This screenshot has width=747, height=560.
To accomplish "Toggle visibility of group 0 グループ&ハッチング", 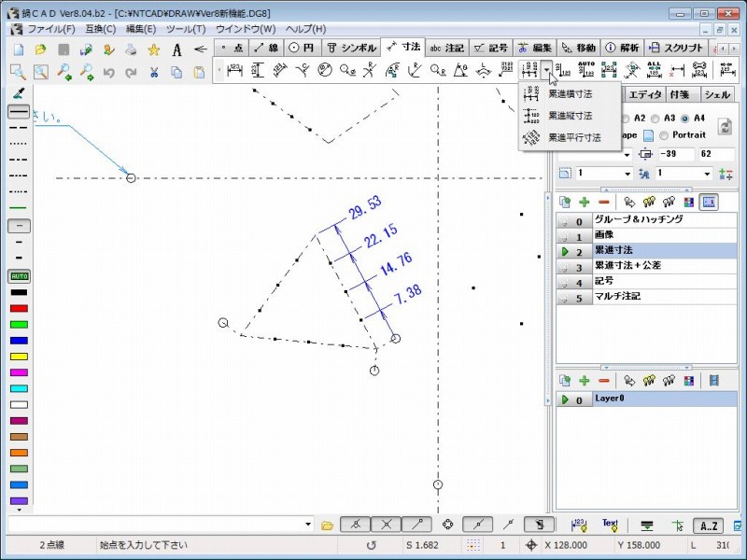I will (x=565, y=221).
